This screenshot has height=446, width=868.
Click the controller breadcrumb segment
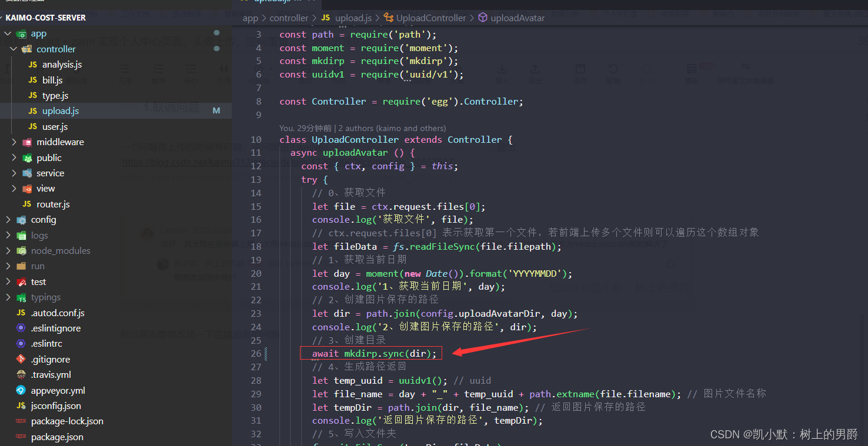pyautogui.click(x=289, y=18)
